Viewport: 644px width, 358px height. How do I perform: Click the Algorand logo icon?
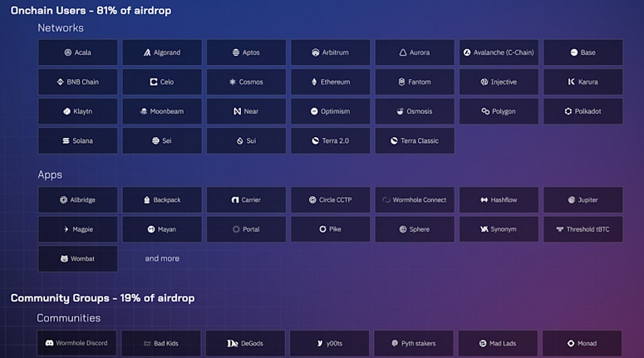point(147,52)
